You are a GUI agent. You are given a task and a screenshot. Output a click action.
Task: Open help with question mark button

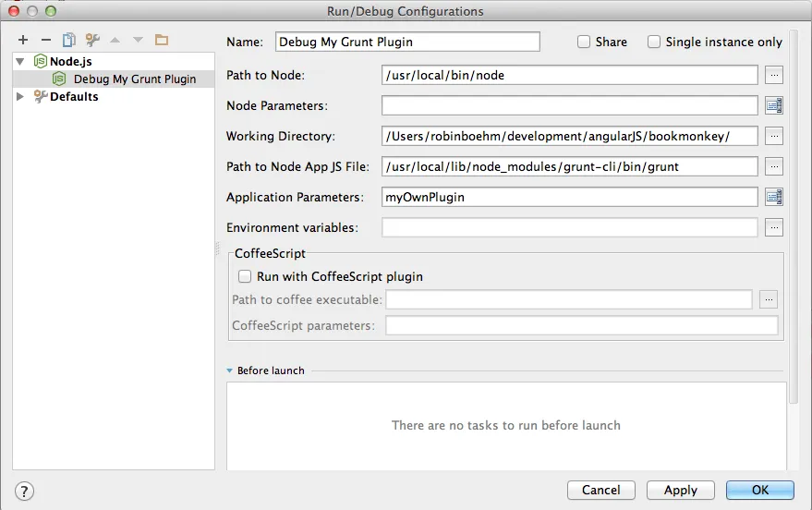coord(24,491)
